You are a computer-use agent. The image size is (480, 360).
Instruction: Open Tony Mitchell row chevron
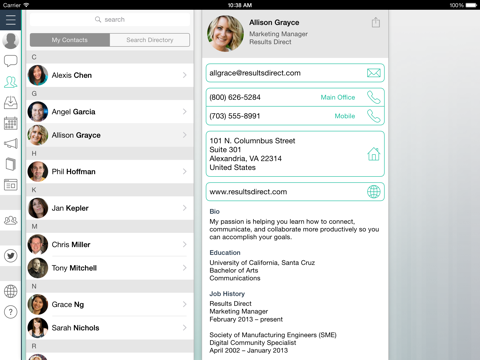coord(184,268)
